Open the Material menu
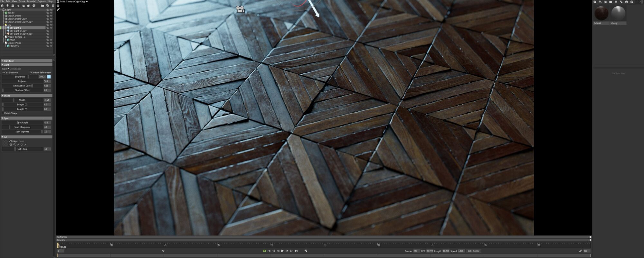The width and height of the screenshot is (644, 258). pos(31,1)
